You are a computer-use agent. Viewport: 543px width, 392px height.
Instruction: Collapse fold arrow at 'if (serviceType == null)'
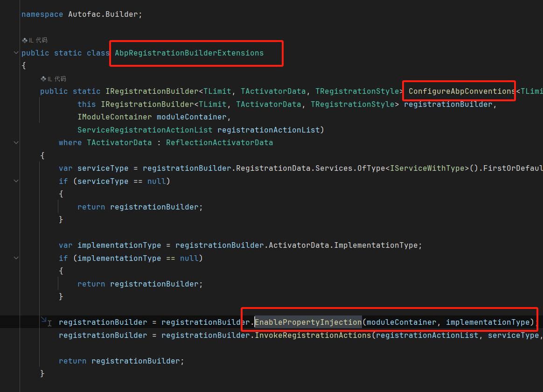click(16, 181)
